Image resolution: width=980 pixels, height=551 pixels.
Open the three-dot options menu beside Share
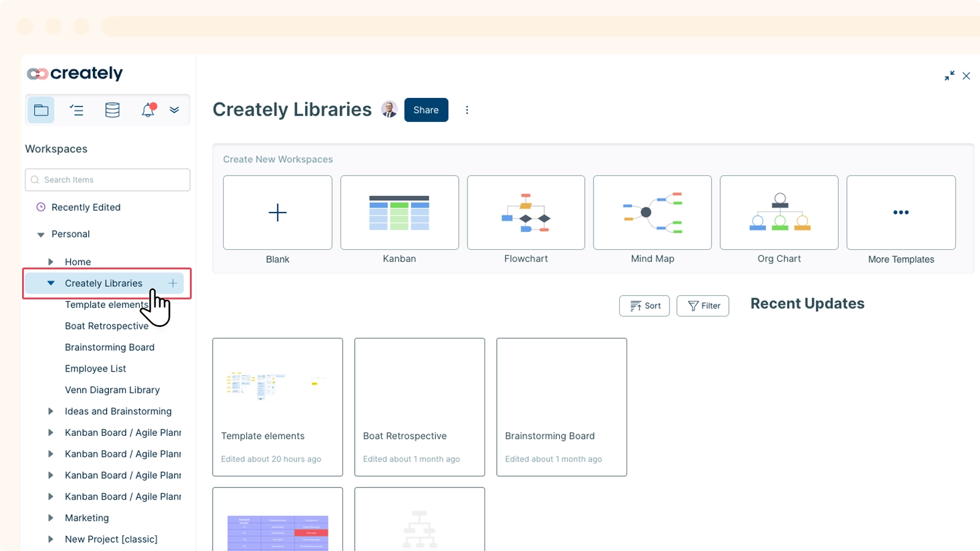pyautogui.click(x=467, y=110)
